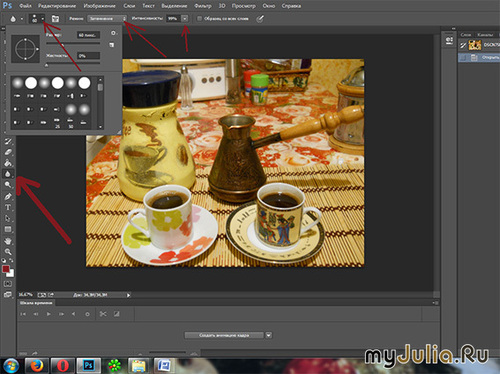Open the Режим mode dropdown
The image size is (500, 374).
point(107,19)
